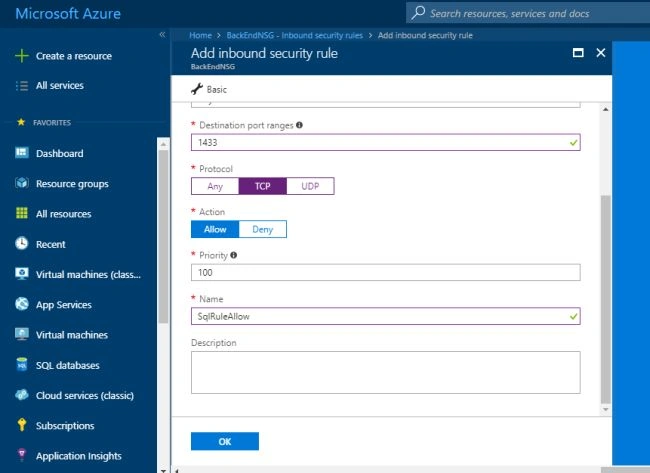Click the App Services globe icon

coord(22,304)
